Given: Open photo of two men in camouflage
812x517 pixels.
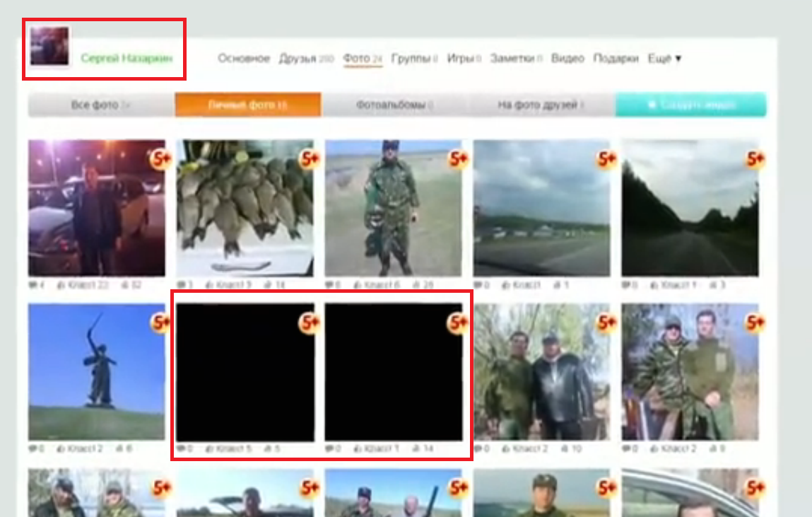Looking at the screenshot, I should point(690,372).
